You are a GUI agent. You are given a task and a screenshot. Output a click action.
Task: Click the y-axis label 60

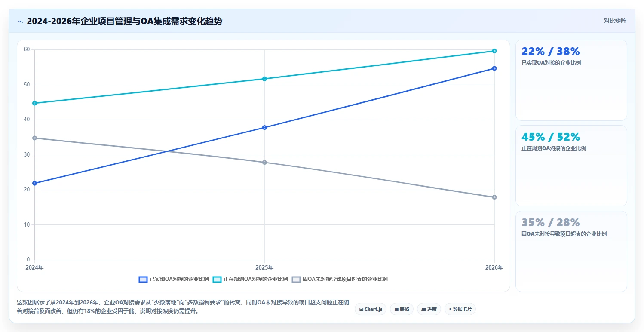tap(27, 49)
